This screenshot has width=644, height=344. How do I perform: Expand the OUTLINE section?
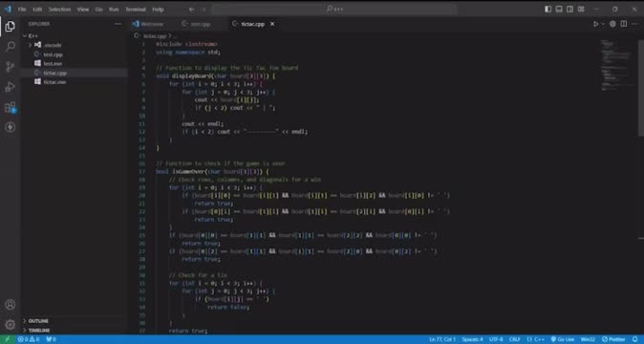tap(38, 321)
